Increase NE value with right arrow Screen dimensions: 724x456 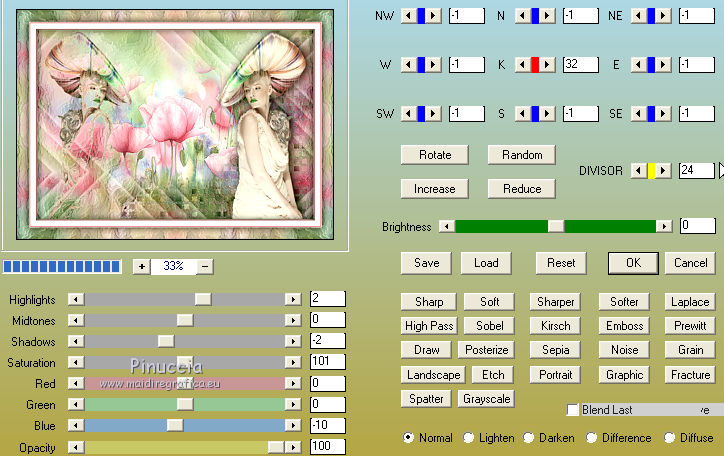pos(663,16)
